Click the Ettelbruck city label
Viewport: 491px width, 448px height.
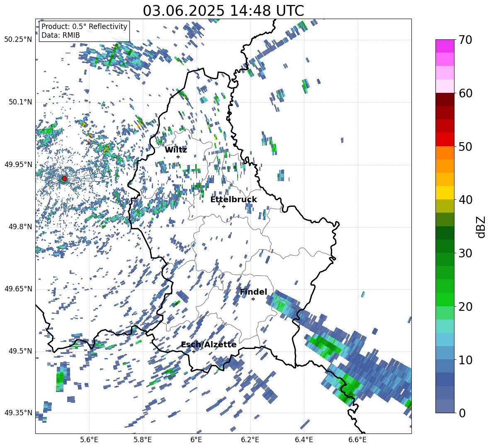(x=233, y=200)
